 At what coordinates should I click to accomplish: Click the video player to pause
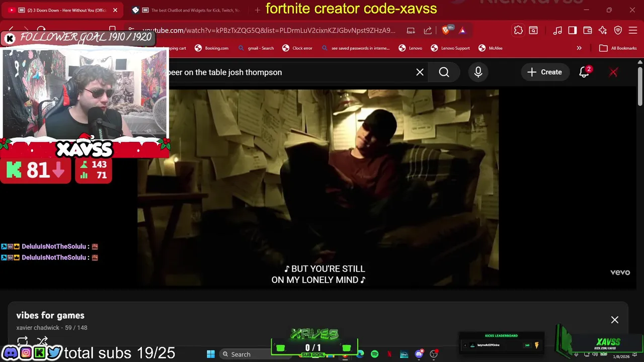tap(318, 188)
